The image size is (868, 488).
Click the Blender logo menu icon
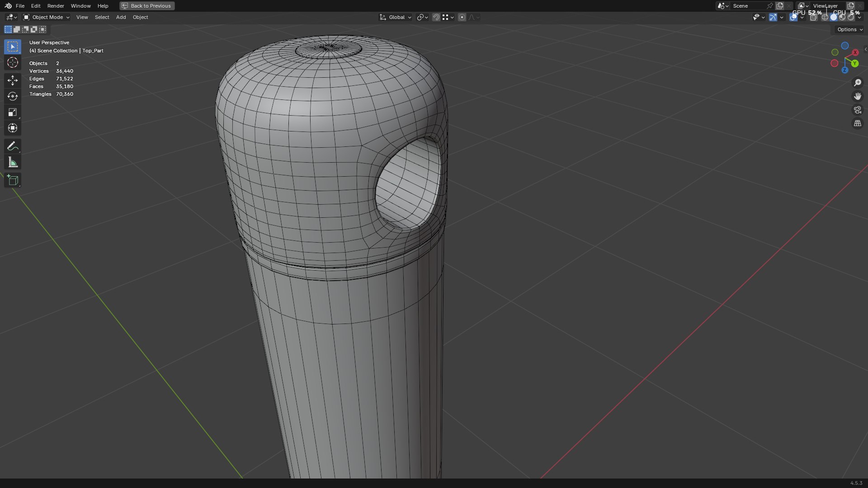pyautogui.click(x=8, y=6)
